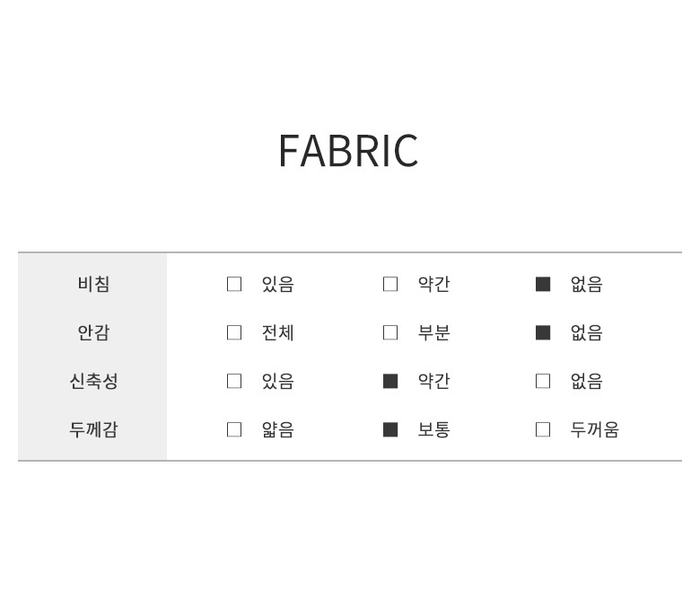Select the 안감 row header label
700x591 pixels.
click(93, 332)
